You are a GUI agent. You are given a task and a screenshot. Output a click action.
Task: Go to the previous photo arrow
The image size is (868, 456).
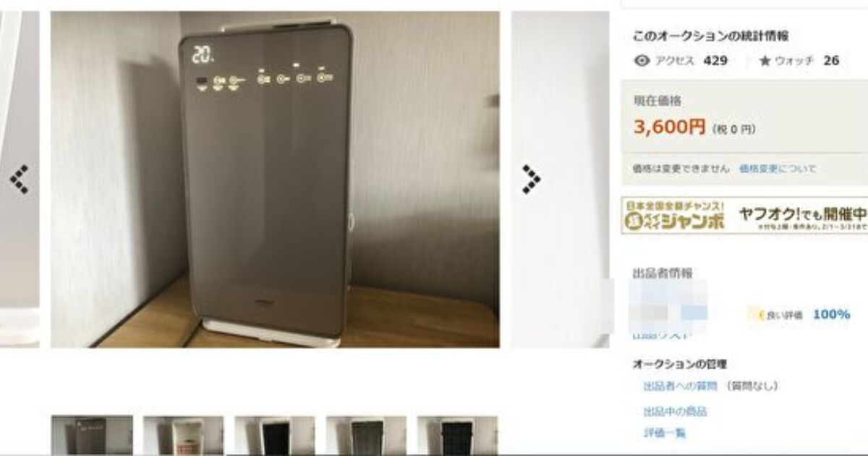20,180
